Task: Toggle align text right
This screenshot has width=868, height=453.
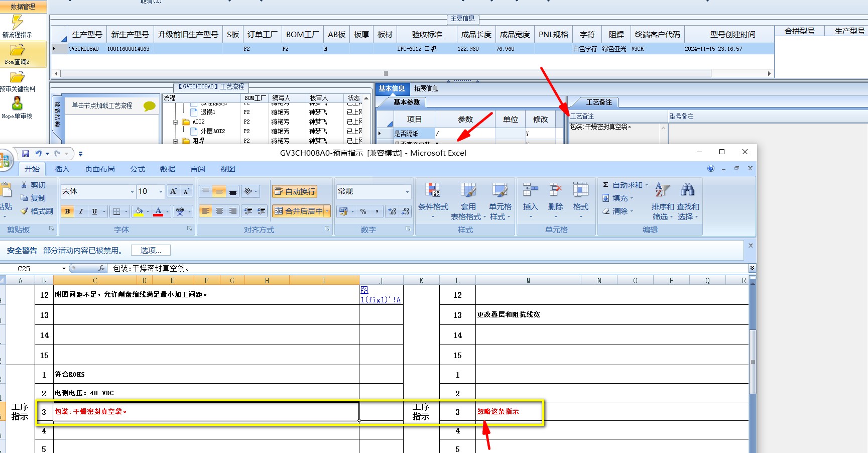Action: 233,211
